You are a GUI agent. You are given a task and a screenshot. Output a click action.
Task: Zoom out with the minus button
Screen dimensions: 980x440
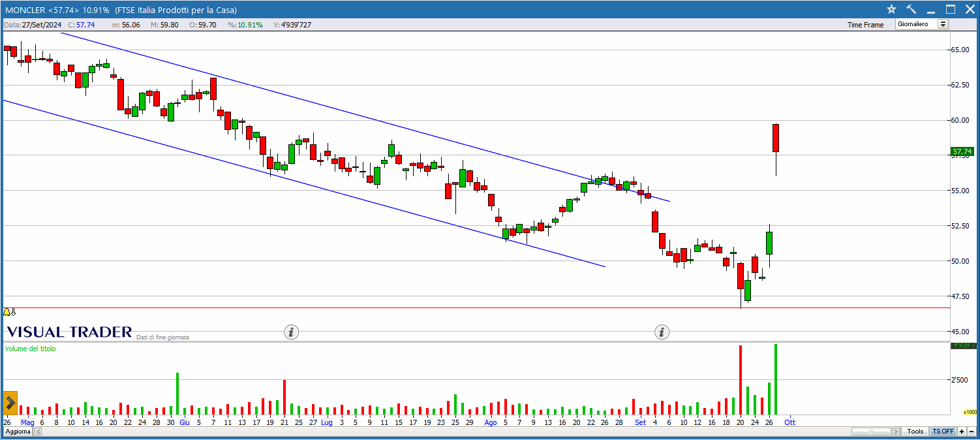pos(971,432)
